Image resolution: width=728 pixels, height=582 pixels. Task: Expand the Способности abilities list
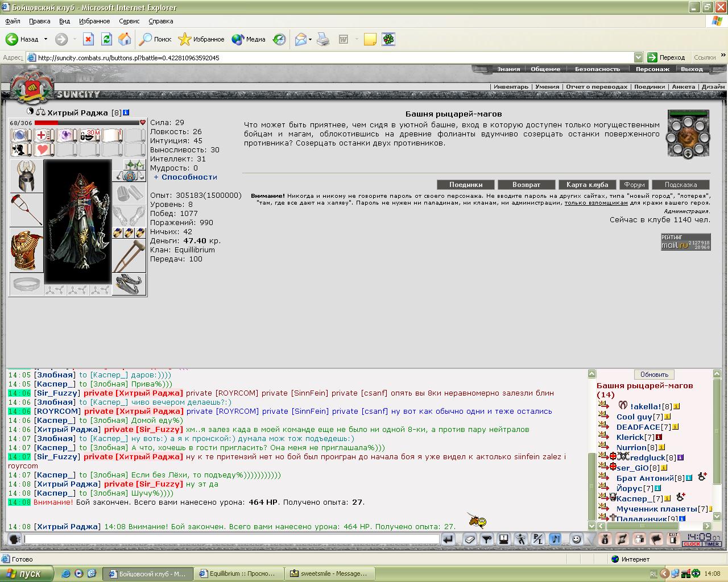[x=185, y=177]
